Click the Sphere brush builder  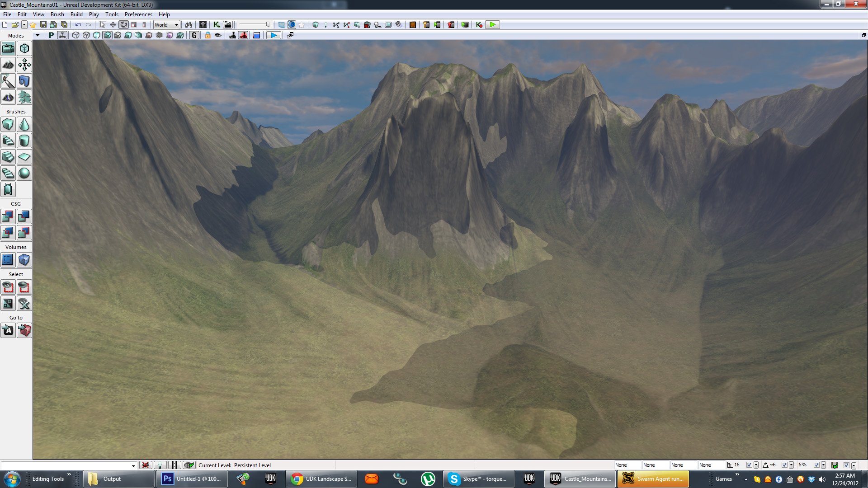tap(24, 173)
